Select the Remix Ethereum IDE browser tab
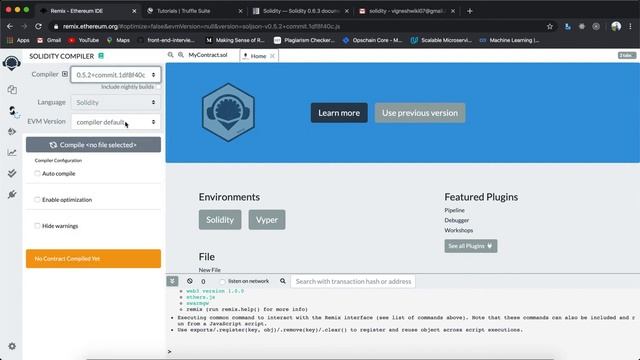Screen dimensions: 640x360 [x=88, y=11]
